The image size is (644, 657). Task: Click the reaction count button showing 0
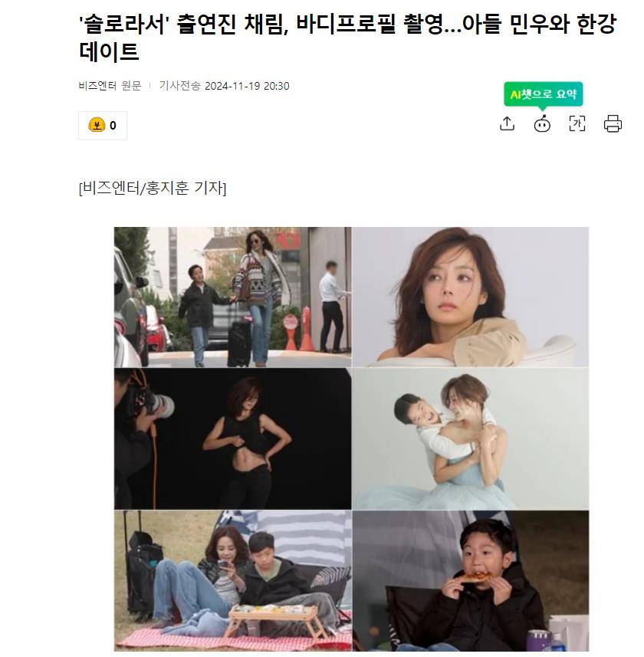(x=103, y=125)
